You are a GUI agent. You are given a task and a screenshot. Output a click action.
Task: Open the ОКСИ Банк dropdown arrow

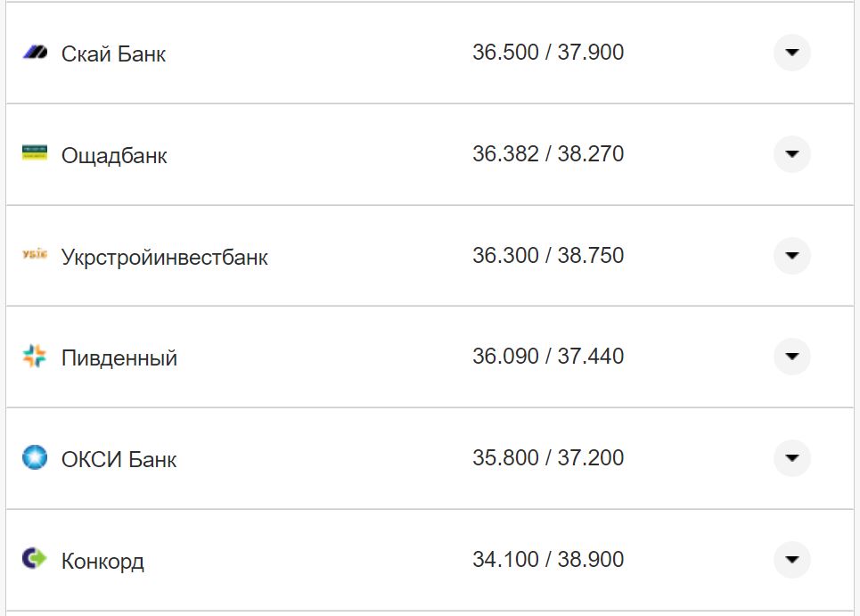(x=791, y=458)
